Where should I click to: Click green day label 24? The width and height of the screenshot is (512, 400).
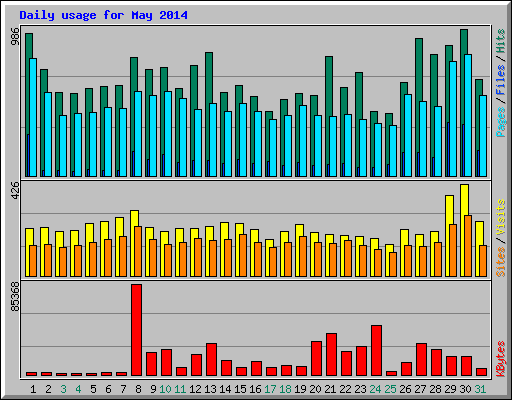(375, 389)
